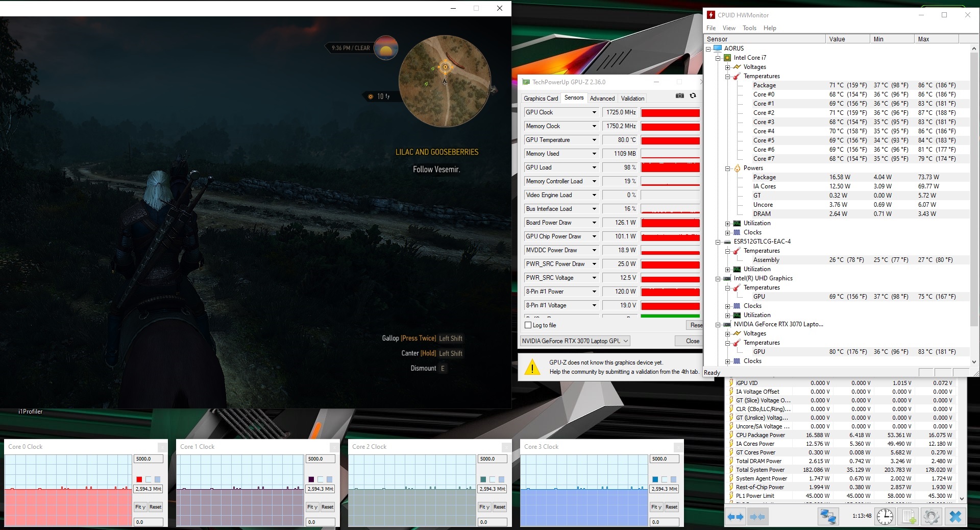Open the View menu in HWMonitor

click(729, 28)
